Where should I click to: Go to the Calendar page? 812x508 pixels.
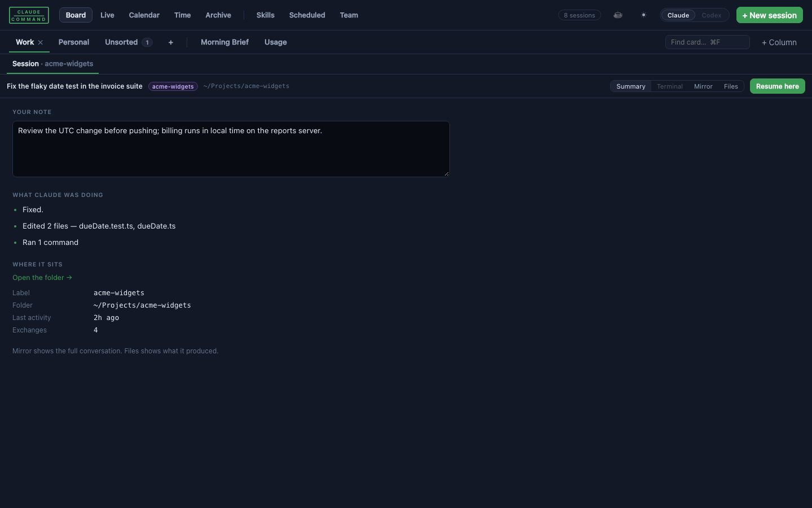pos(144,15)
